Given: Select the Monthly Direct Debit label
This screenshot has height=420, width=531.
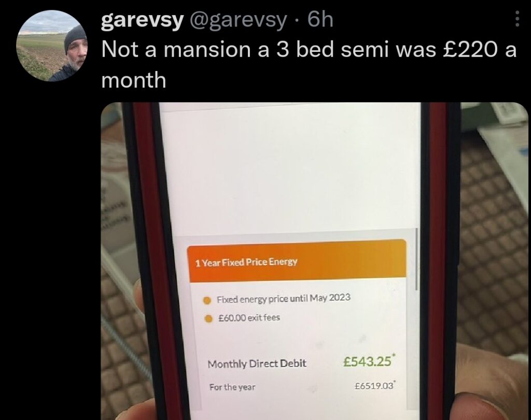Looking at the screenshot, I should click(x=257, y=364).
